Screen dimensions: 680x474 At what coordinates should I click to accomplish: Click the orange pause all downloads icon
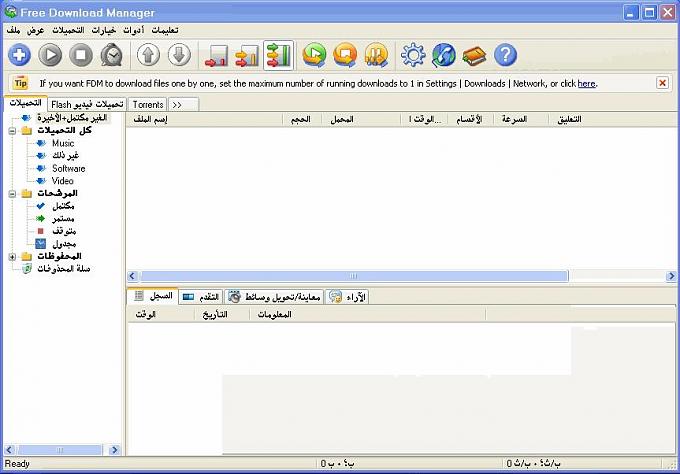[376, 55]
